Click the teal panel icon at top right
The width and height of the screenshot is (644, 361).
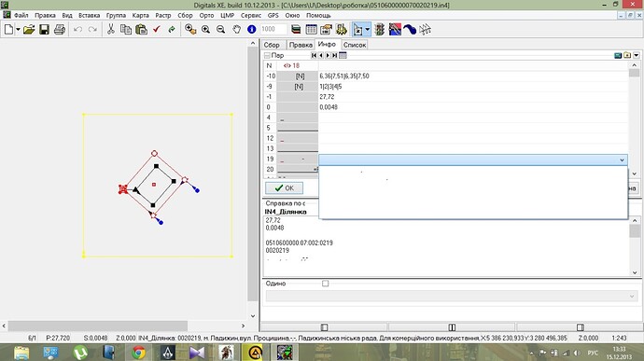click(x=618, y=55)
